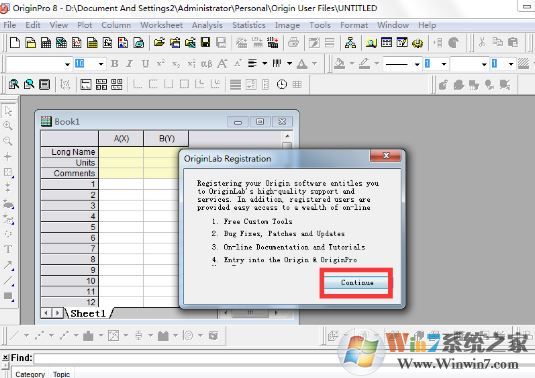Open the font size dropdown arrow
The image size is (535, 378).
click(101, 64)
